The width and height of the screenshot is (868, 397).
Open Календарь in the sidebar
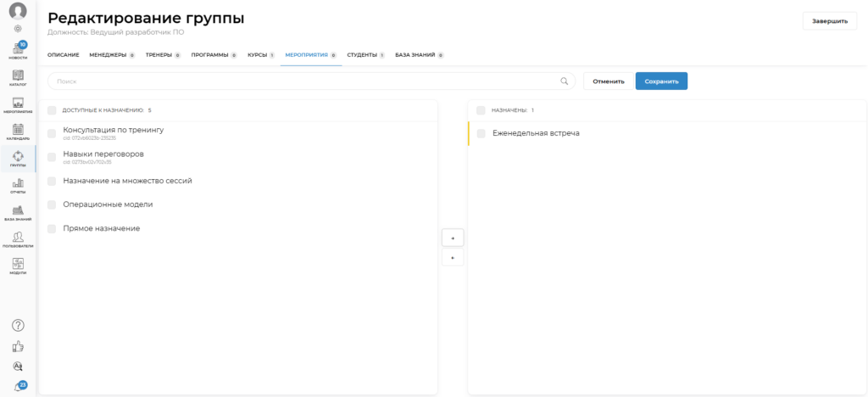click(18, 131)
